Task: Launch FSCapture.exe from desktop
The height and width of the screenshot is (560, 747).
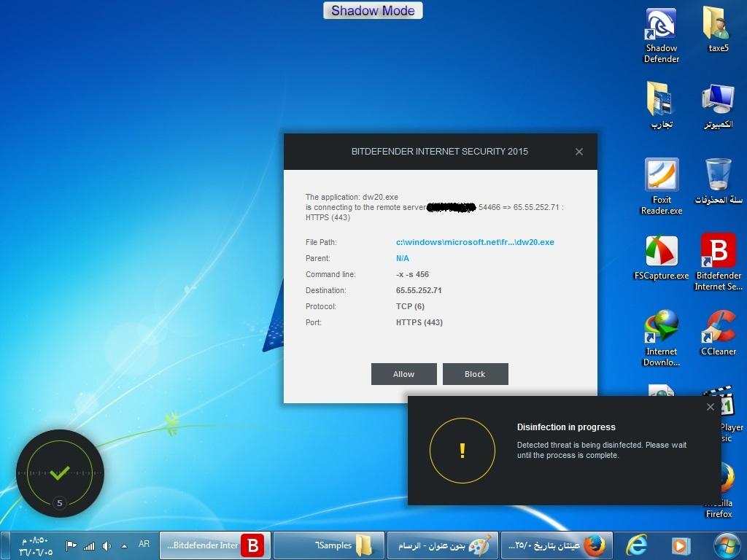Action: click(x=661, y=257)
